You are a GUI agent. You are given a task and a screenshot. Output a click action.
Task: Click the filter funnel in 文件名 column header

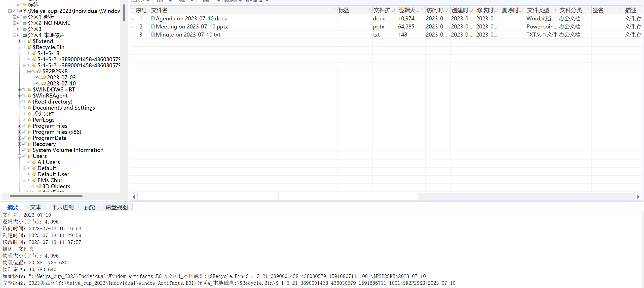pyautogui.click(x=334, y=10)
